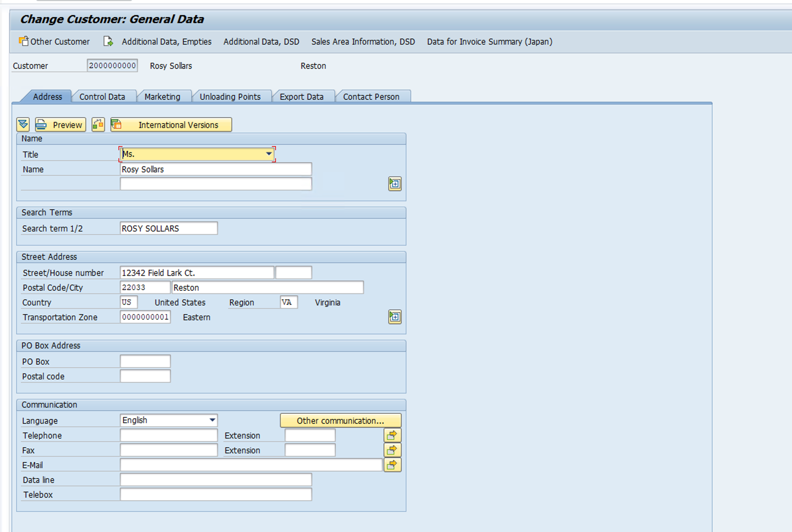The image size is (792, 532).
Task: Expand more fields in Street Address section
Action: pyautogui.click(x=395, y=317)
